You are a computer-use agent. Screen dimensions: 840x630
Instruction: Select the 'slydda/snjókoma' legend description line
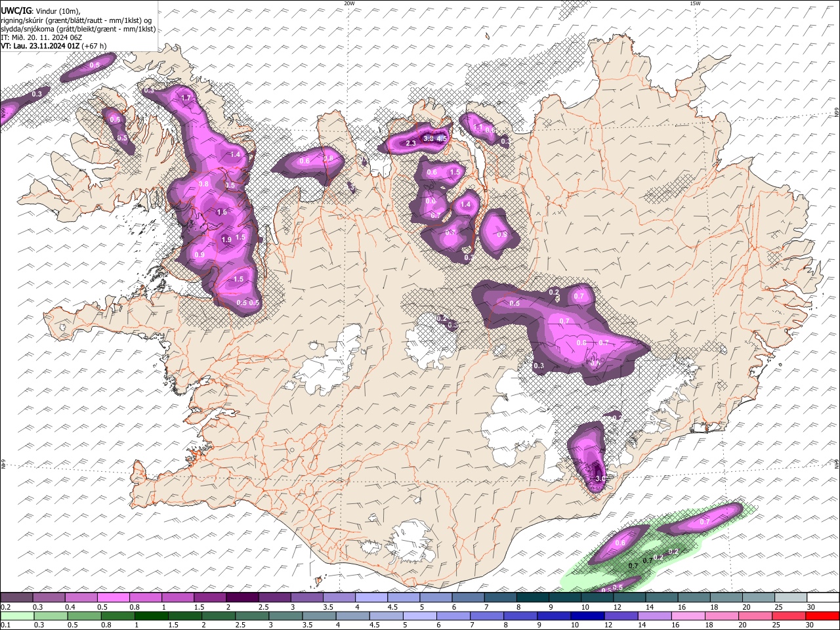tap(78, 29)
